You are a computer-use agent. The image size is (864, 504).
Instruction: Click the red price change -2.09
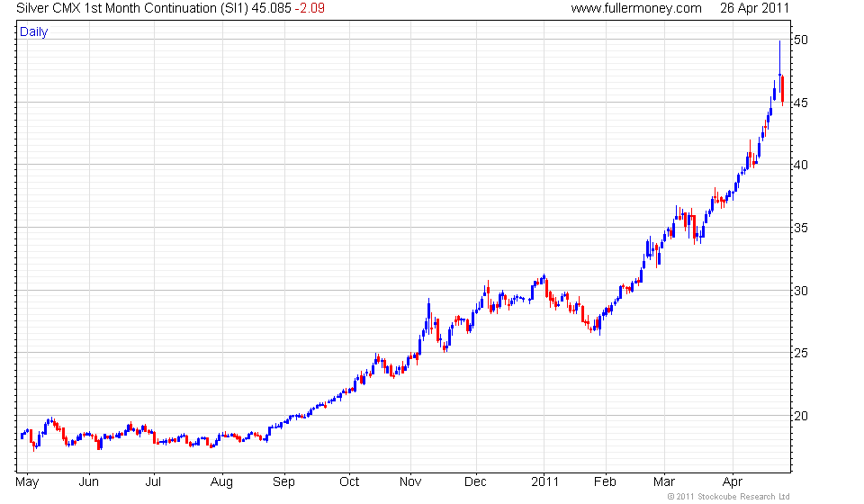309,8
